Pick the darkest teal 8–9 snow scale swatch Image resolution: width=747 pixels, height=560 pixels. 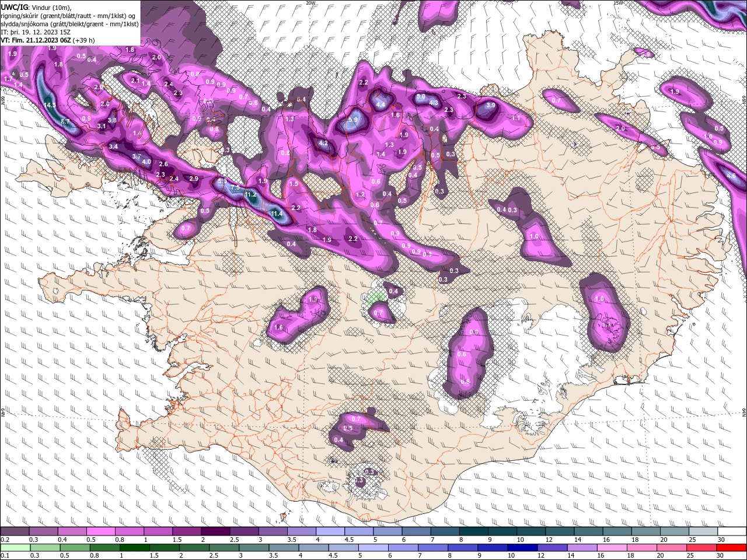(x=474, y=531)
